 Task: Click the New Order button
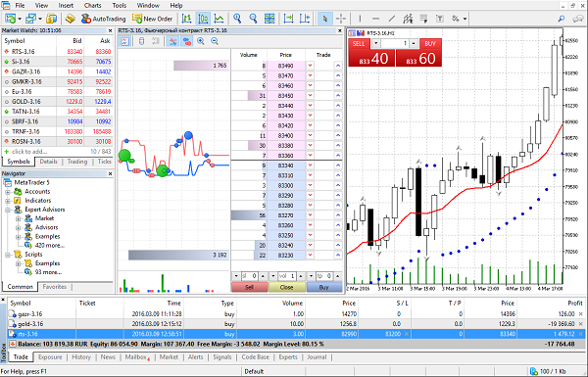tap(152, 19)
